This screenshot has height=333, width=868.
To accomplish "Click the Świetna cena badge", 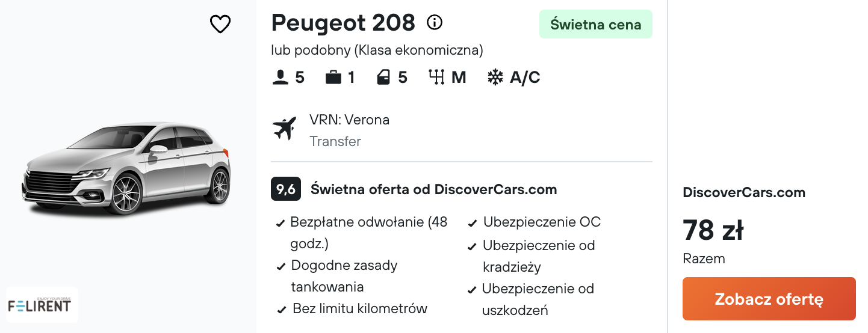I will (x=596, y=25).
